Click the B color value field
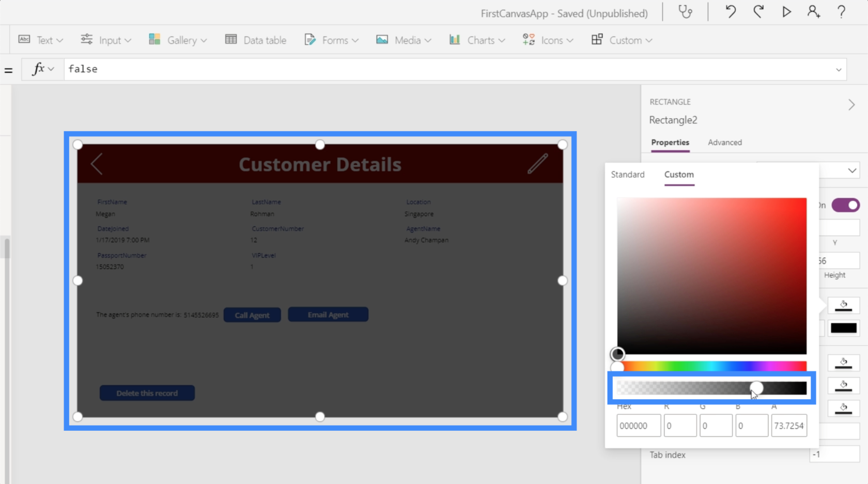Image resolution: width=868 pixels, height=484 pixels. (751, 426)
